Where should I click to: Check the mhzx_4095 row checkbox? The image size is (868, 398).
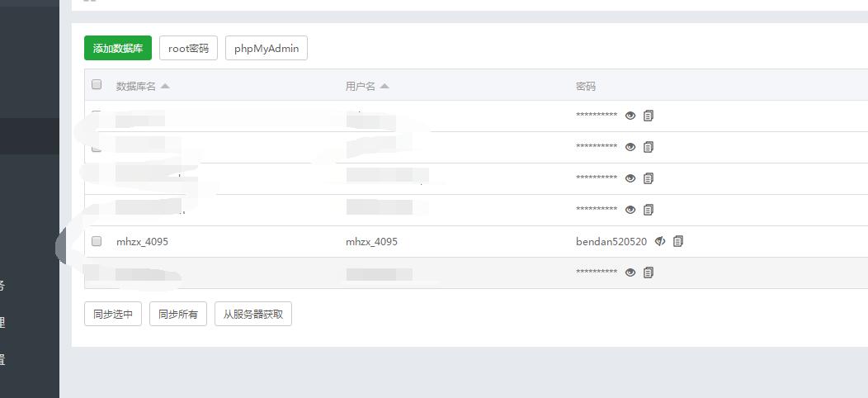pyautogui.click(x=97, y=241)
